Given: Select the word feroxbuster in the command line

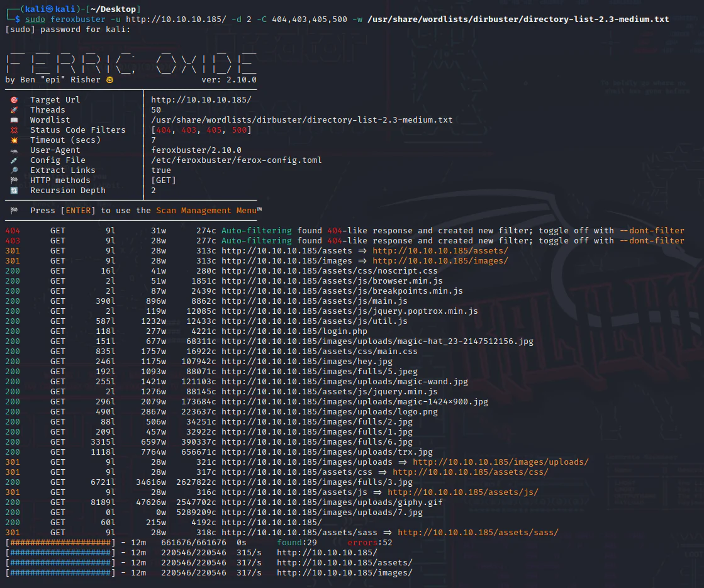Looking at the screenshot, I should 77,19.
